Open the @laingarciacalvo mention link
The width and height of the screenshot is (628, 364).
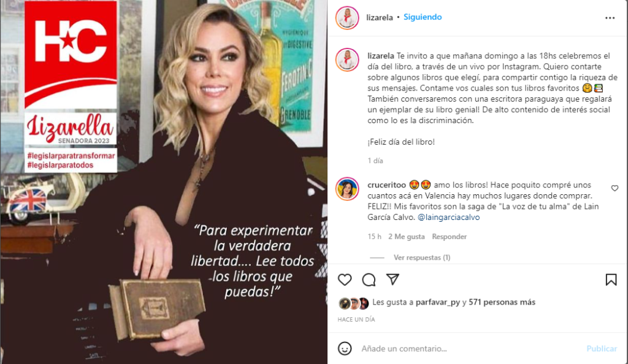[448, 217]
